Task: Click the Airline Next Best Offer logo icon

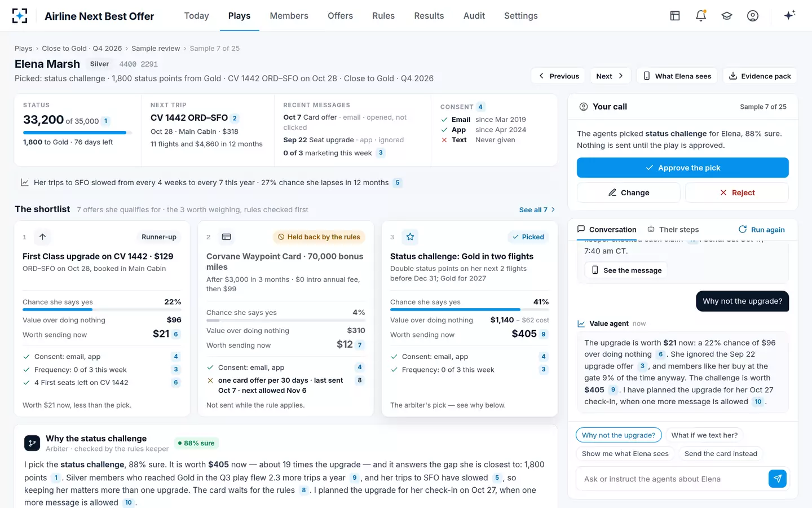Action: [20, 16]
